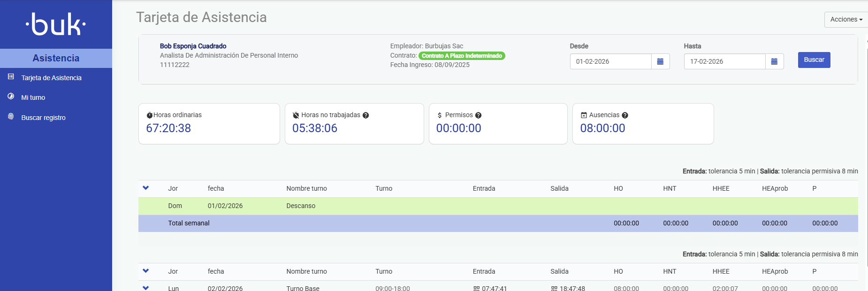Screen dimensions: 868x291
Task: Collapse second week table with header chevron
Action: (x=145, y=271)
